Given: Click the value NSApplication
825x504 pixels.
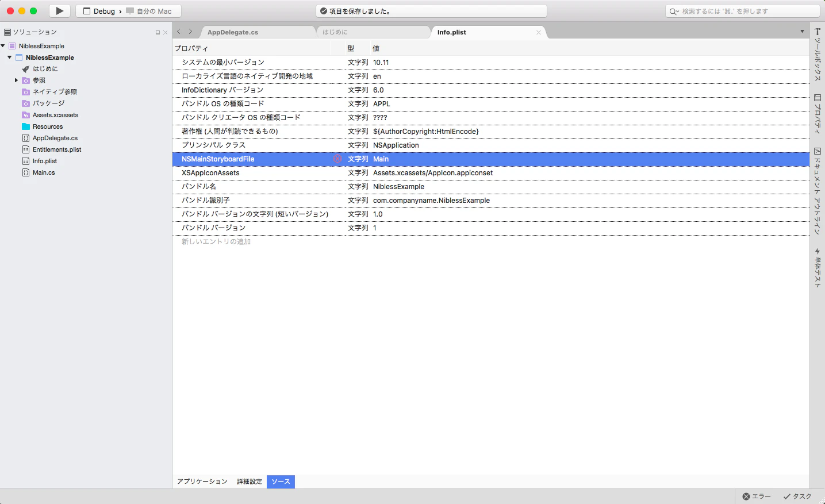Looking at the screenshot, I should point(396,145).
